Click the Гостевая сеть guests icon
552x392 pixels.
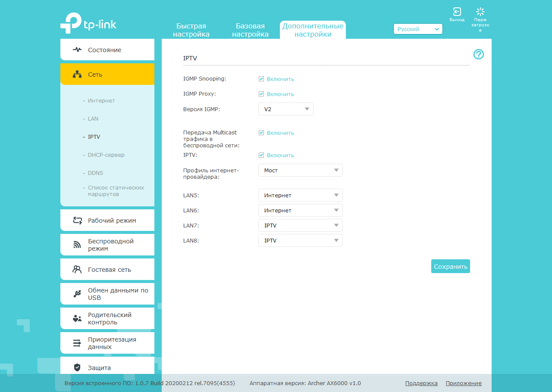click(x=77, y=269)
